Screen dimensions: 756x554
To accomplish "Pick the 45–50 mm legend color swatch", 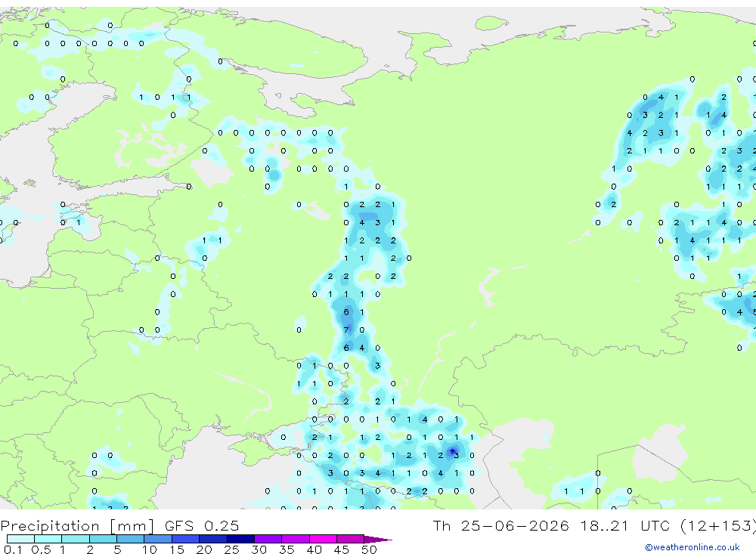I will pos(351,539).
